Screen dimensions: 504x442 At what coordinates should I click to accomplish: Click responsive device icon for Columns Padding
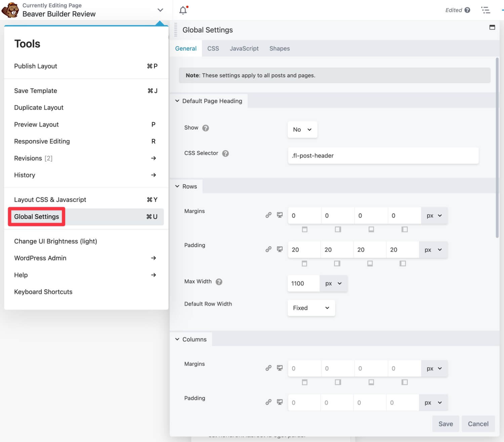[280, 402]
